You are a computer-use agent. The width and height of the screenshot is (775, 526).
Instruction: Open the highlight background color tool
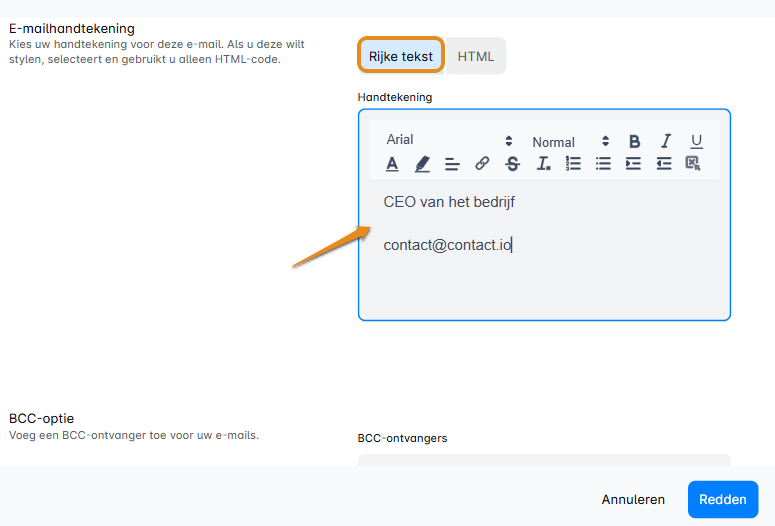(x=422, y=164)
